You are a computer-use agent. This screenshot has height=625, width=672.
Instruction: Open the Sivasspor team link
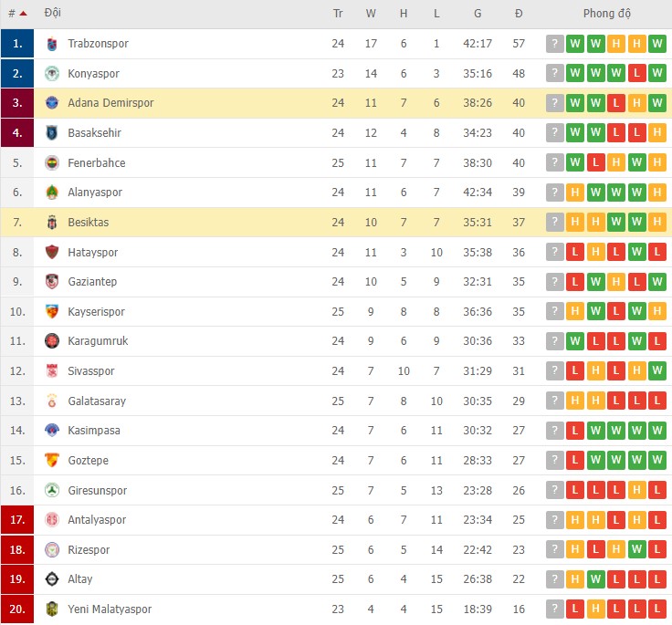coord(91,371)
